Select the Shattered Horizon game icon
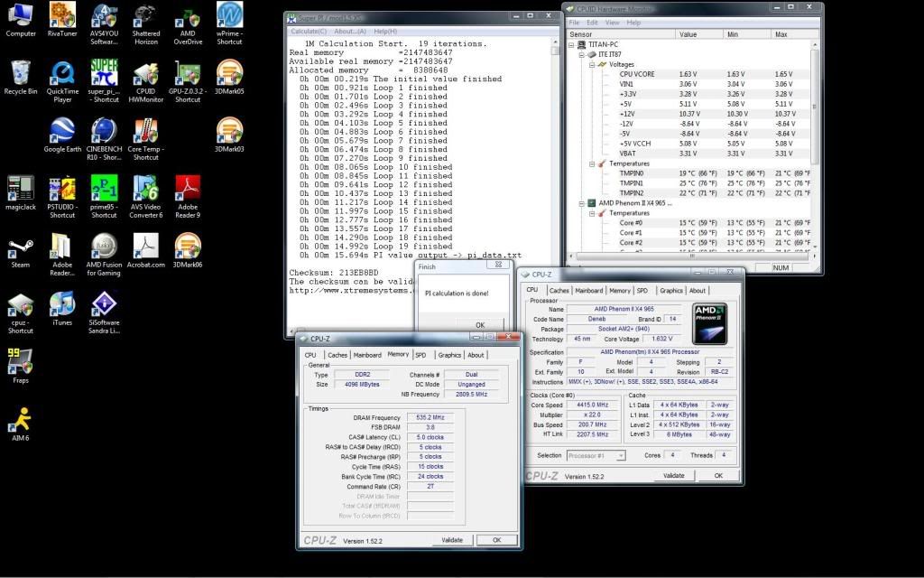The width and height of the screenshot is (924, 578). (145, 23)
